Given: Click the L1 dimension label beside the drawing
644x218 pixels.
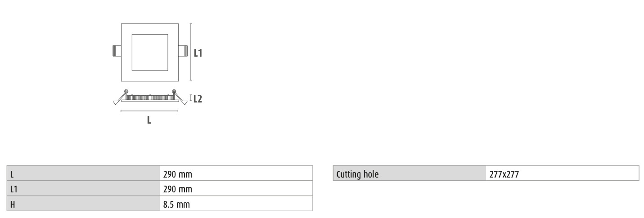Looking at the screenshot, I should tap(198, 53).
